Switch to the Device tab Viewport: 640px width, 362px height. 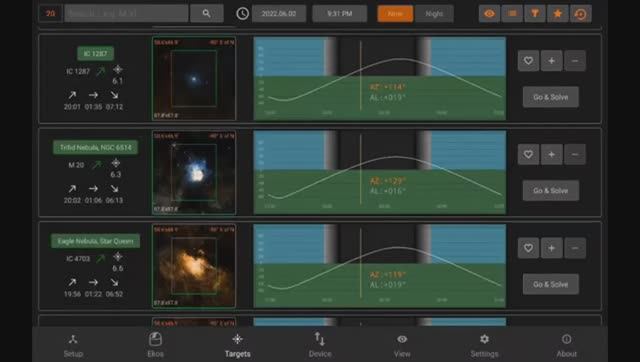320,346
